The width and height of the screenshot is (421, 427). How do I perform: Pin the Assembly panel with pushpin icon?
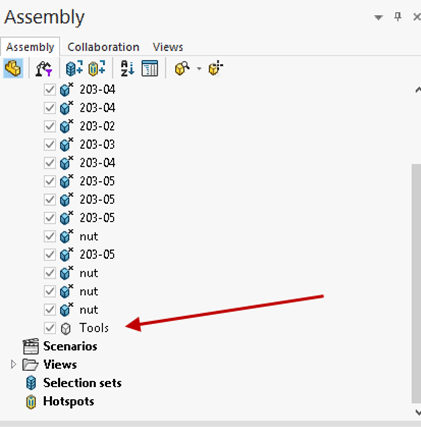click(398, 17)
